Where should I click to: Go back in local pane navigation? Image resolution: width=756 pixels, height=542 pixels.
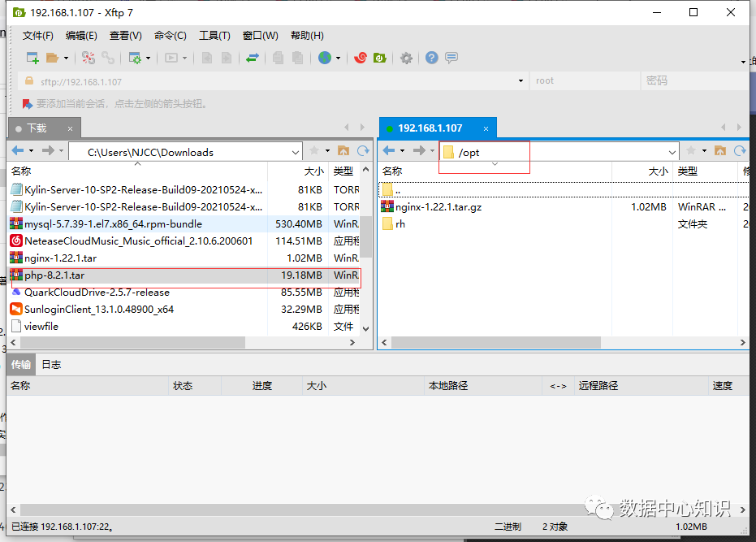click(x=18, y=150)
